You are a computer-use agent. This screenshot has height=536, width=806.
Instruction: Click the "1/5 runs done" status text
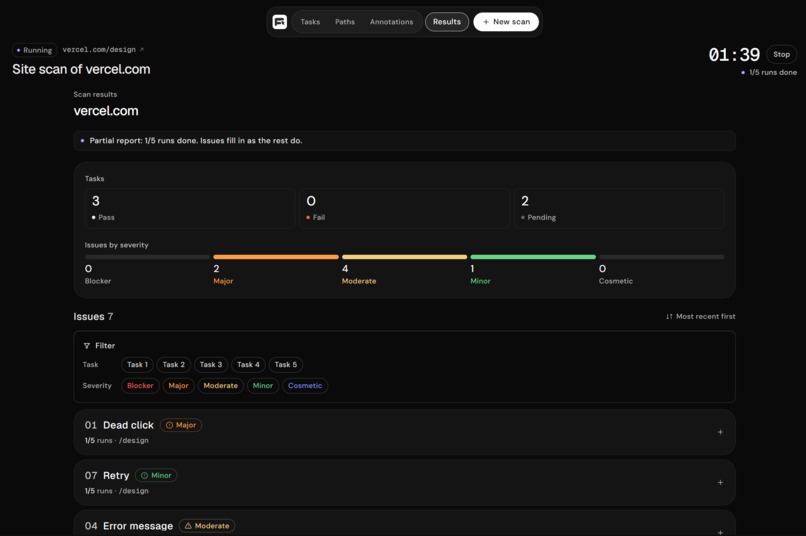click(773, 72)
